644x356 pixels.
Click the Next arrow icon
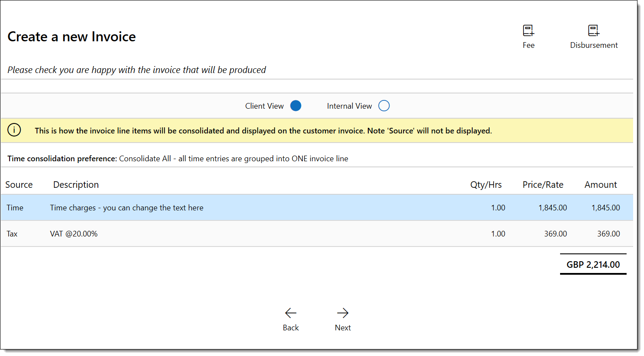pyautogui.click(x=343, y=313)
